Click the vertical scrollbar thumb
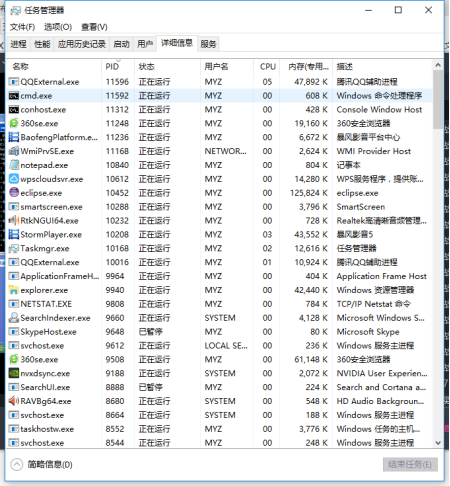 438,99
